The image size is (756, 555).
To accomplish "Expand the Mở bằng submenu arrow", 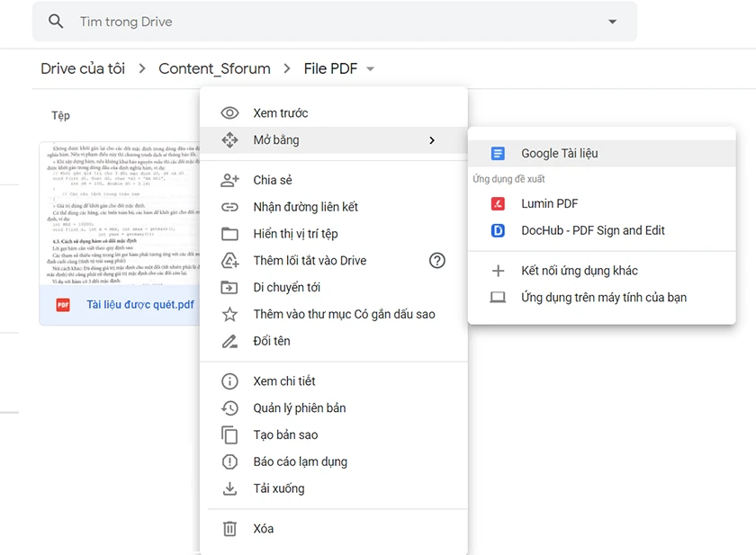I will coord(432,140).
